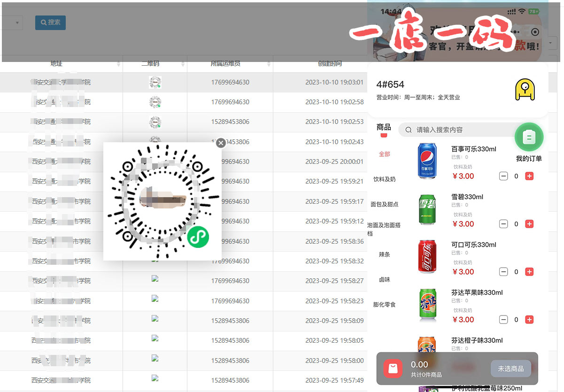Add one 芬达苹果味330ml using the plus button
Screen dimensions: 564x392
529,319
